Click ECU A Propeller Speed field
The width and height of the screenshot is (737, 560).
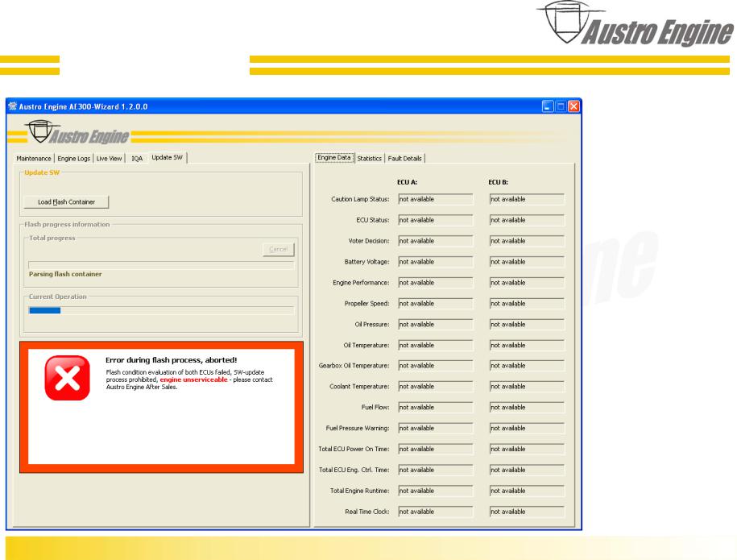tap(435, 303)
